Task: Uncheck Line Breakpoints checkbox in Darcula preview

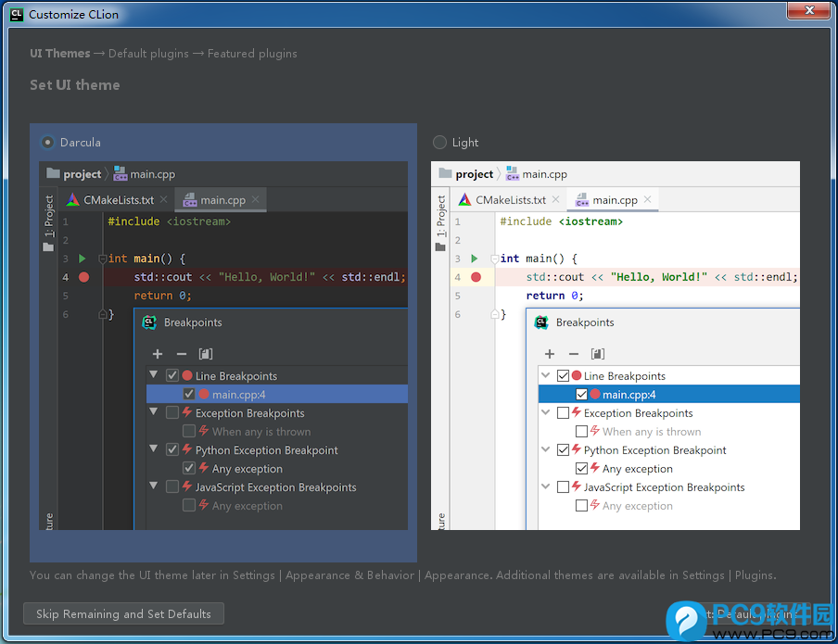Action: coord(172,375)
